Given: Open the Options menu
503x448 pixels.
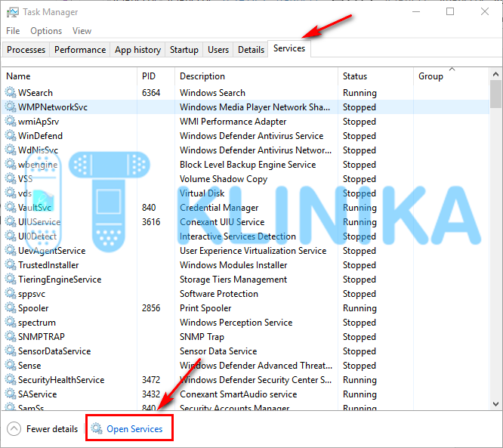Looking at the screenshot, I should [46, 31].
